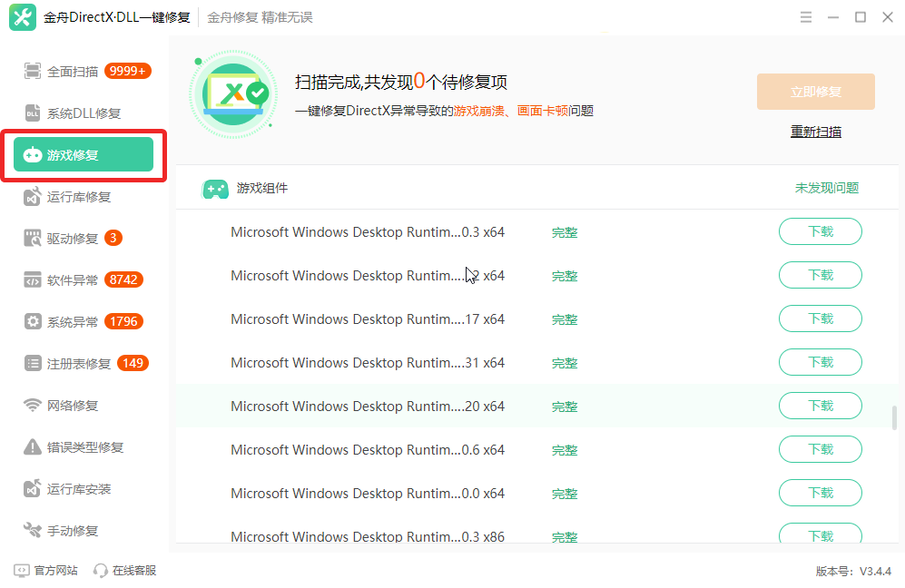Image resolution: width=905 pixels, height=588 pixels.
Task: Click the 重新扫描 link
Action: [x=815, y=132]
